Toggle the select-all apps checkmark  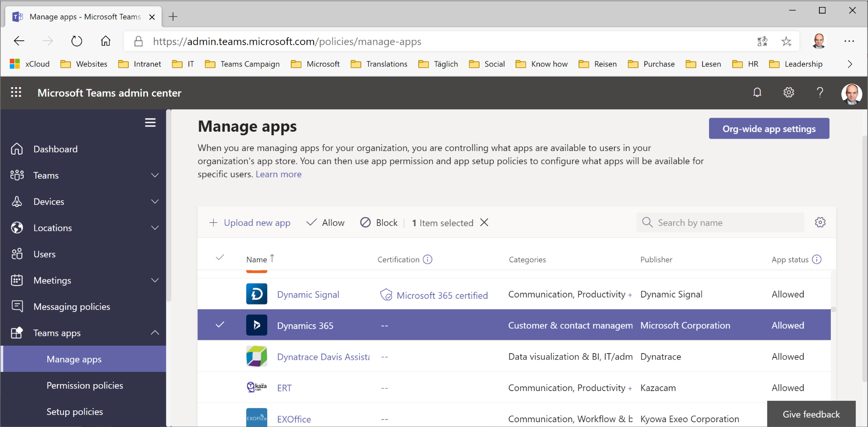tap(220, 257)
